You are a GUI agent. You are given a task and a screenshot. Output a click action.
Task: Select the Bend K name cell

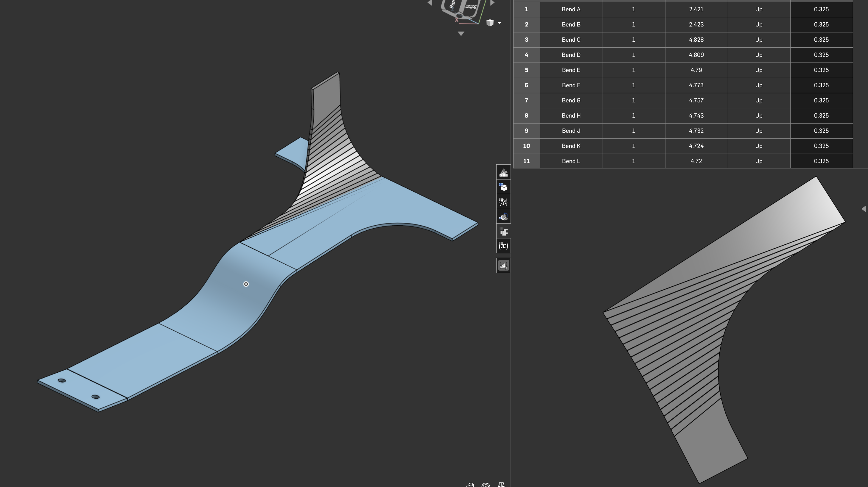(571, 146)
